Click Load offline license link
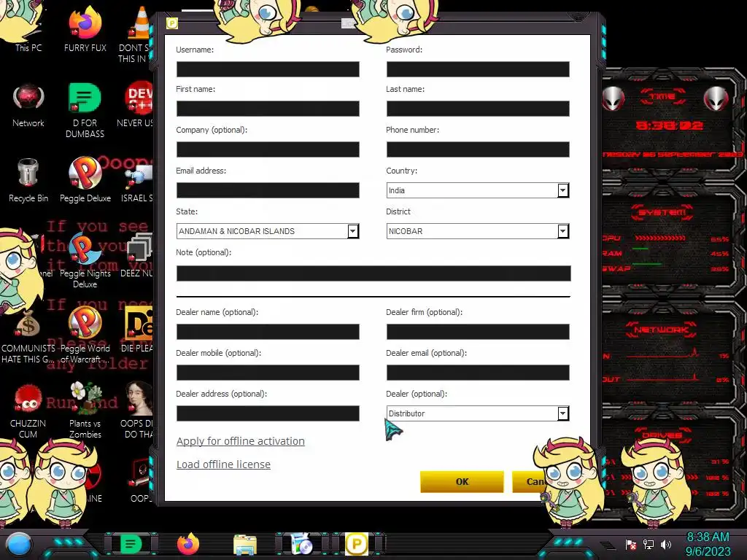This screenshot has width=747, height=560. click(223, 464)
